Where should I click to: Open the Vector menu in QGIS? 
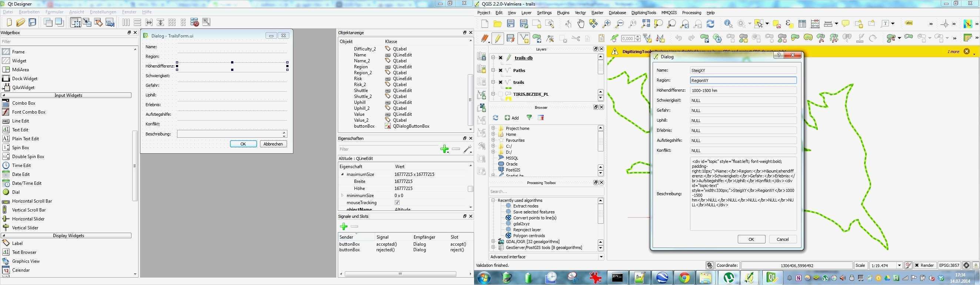pyautogui.click(x=580, y=13)
